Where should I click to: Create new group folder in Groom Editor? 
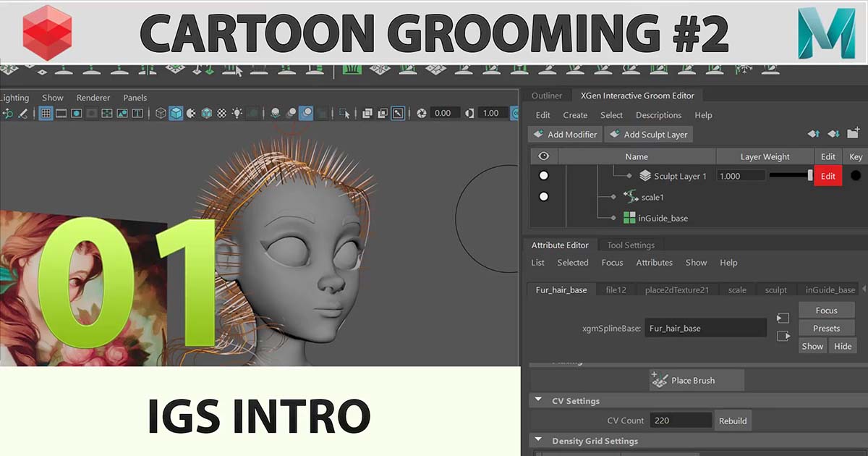(853, 134)
